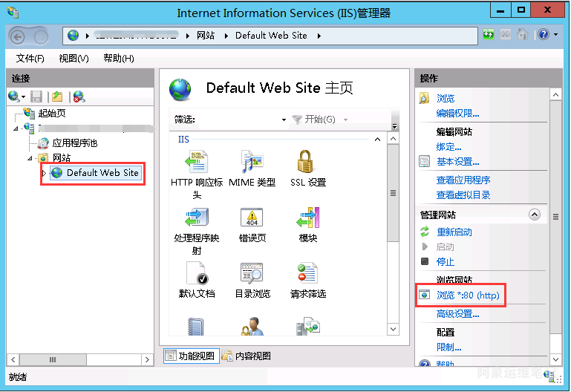Click the 重新启动 restart link
Viewport: 571px width, 392px height.
454,232
